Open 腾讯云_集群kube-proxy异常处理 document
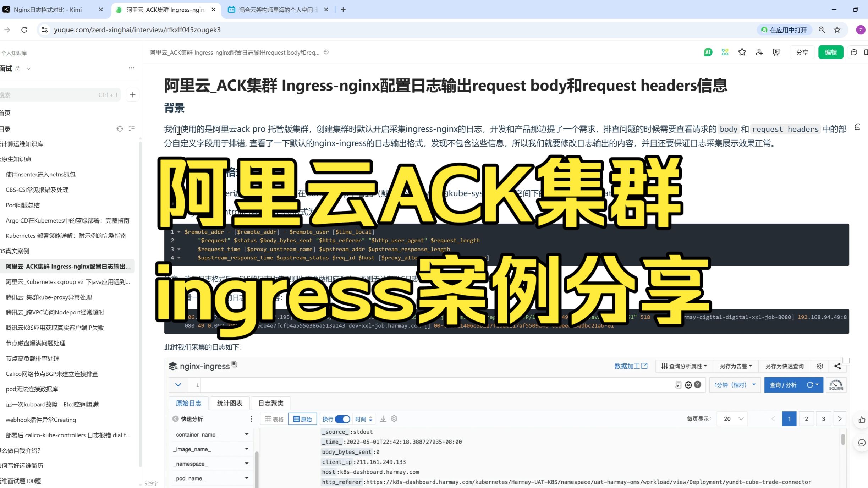This screenshot has height=488, width=868. tap(49, 297)
